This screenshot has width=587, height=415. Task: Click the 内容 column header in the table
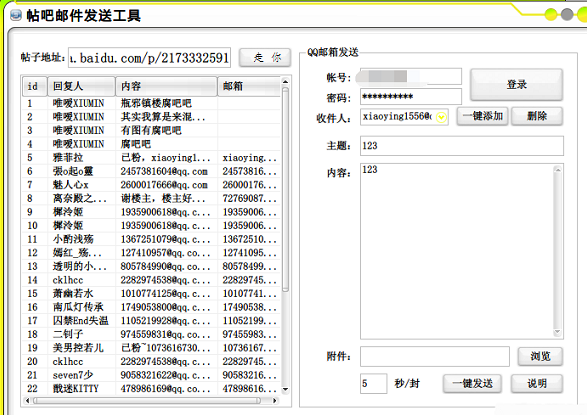[x=166, y=86]
